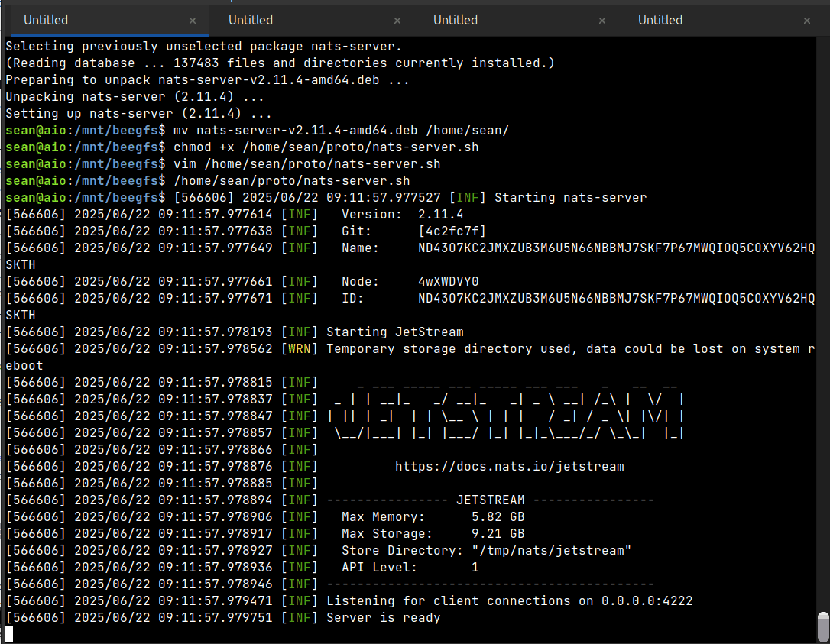Screen dimensions: 830x644
Task: Click the block cursor on the last line
Action: click(x=9, y=634)
